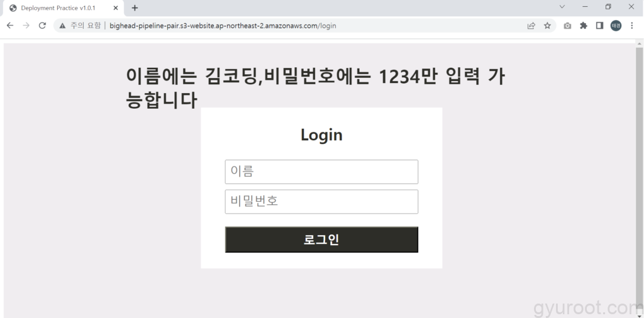
Task: Focus the 이름 name input field
Action: tap(321, 172)
